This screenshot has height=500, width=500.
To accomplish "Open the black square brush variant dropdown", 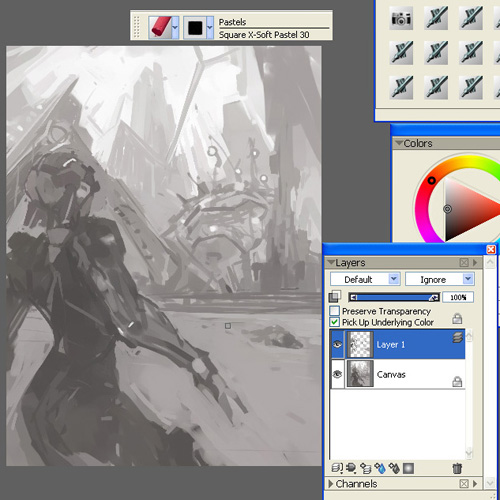I will [x=210, y=28].
